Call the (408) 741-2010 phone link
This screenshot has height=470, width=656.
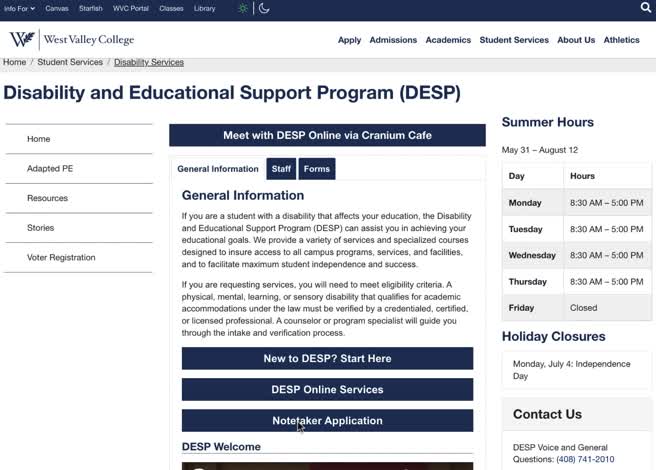click(585, 459)
